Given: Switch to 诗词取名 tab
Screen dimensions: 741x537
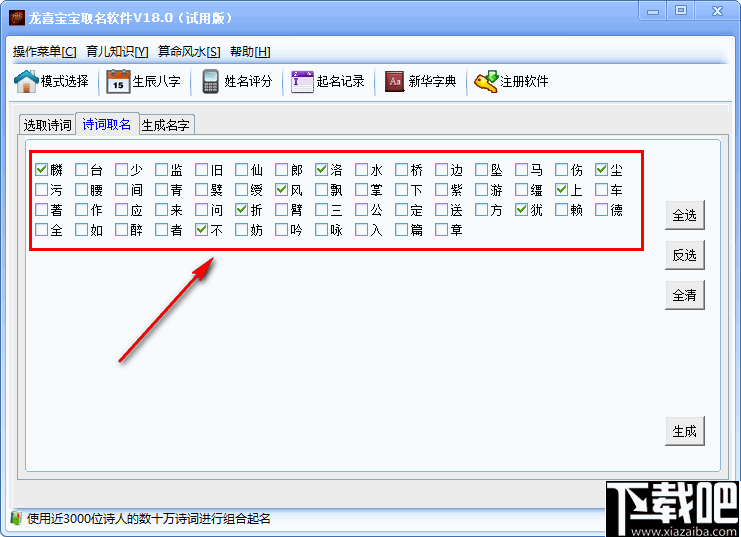Looking at the screenshot, I should [x=107, y=124].
